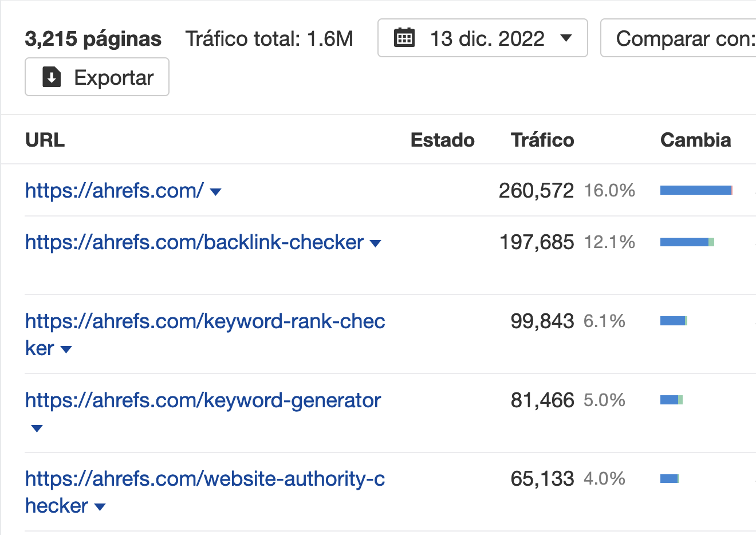Screen dimensions: 756x535
Task: Expand the website-authority-checker URL arrow
Action: click(100, 507)
